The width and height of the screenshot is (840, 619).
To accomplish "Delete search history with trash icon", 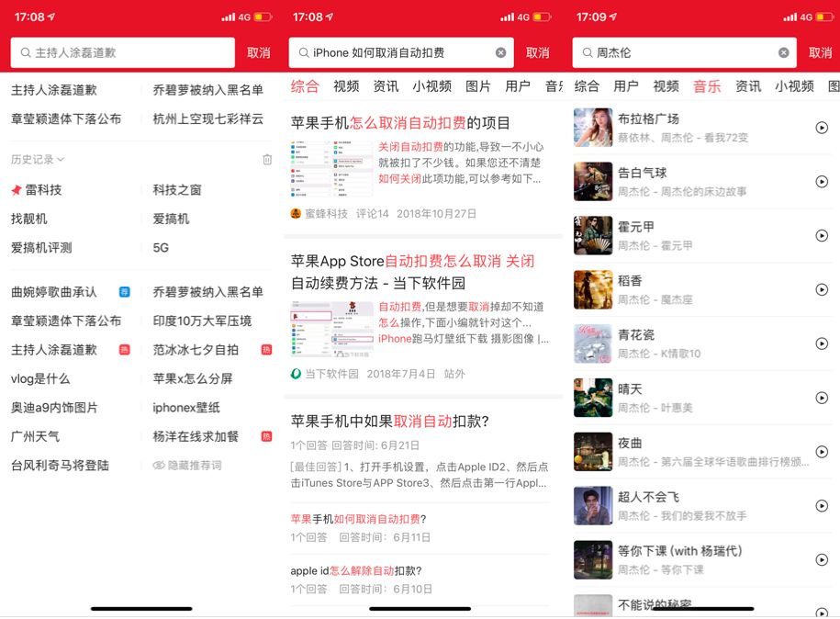I will [x=267, y=159].
